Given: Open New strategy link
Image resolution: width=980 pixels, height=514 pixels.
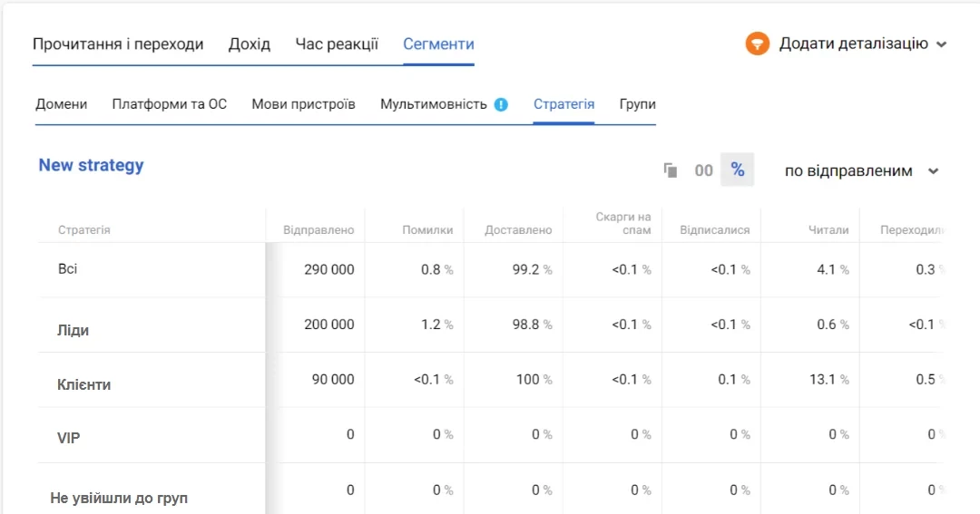Looking at the screenshot, I should 92,166.
